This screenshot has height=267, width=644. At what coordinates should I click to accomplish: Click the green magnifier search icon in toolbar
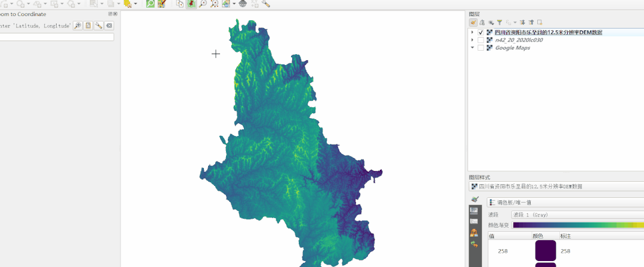pyautogui.click(x=150, y=4)
